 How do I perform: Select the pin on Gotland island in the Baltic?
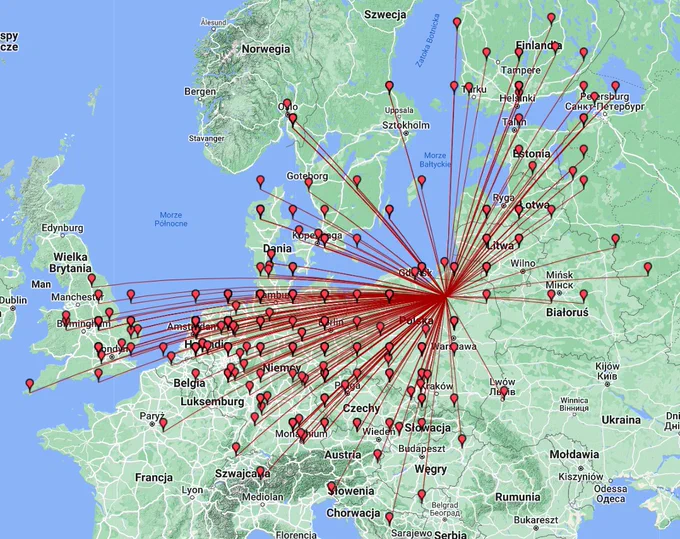tap(422, 181)
